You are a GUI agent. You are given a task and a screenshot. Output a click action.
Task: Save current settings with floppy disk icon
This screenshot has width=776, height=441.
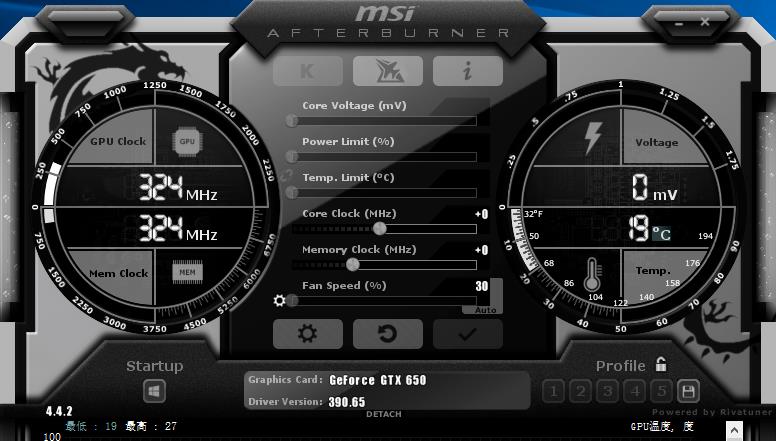coord(688,391)
